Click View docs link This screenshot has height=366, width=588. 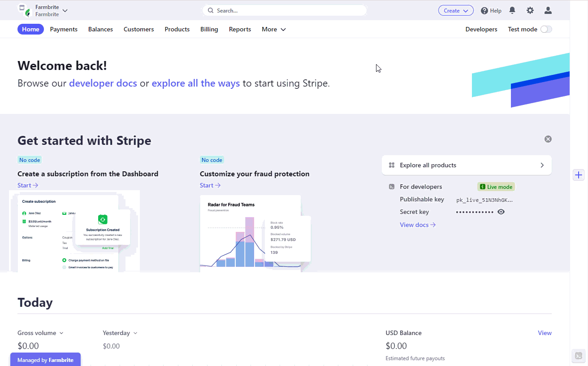coord(418,225)
